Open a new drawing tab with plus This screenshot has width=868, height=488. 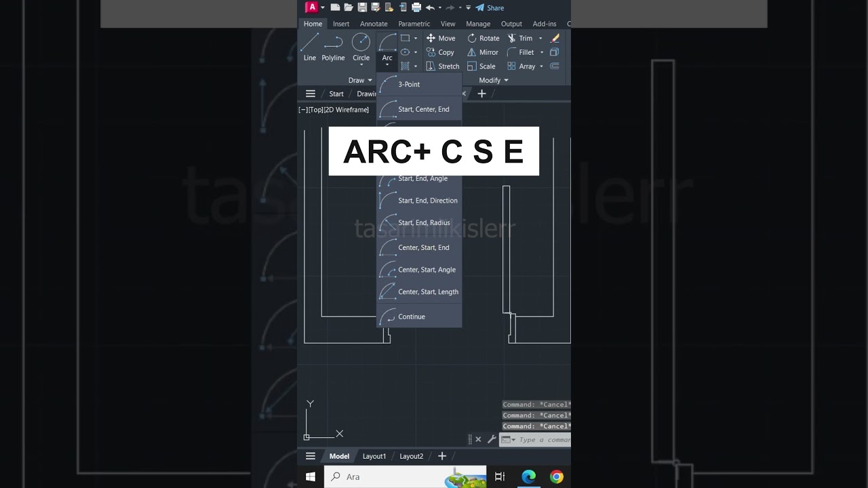(x=482, y=94)
